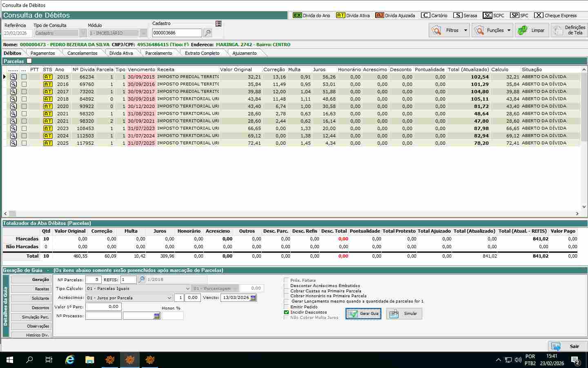Image resolution: width=588 pixels, height=368 pixels.
Task: Open the Extrato Completo tab
Action: [202, 53]
